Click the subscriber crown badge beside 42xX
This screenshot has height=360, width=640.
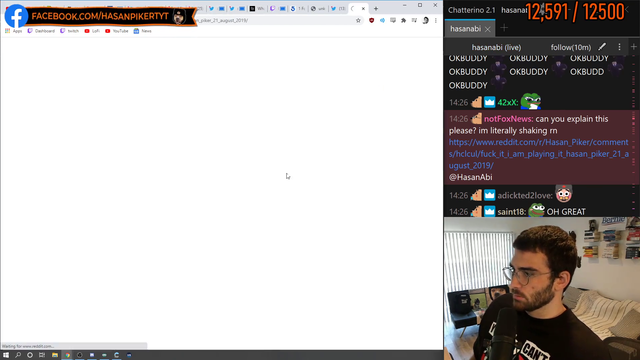pyautogui.click(x=489, y=102)
